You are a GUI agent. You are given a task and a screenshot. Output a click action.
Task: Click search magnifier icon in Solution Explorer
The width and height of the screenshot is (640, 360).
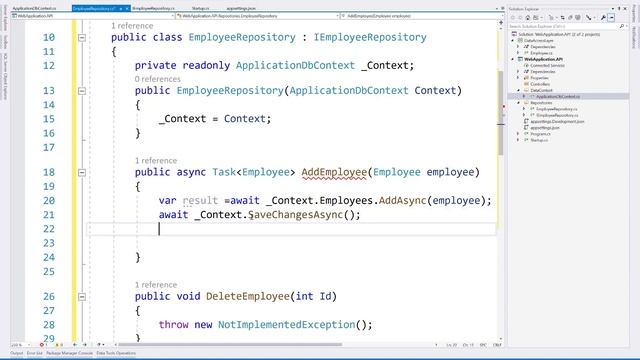pos(622,26)
